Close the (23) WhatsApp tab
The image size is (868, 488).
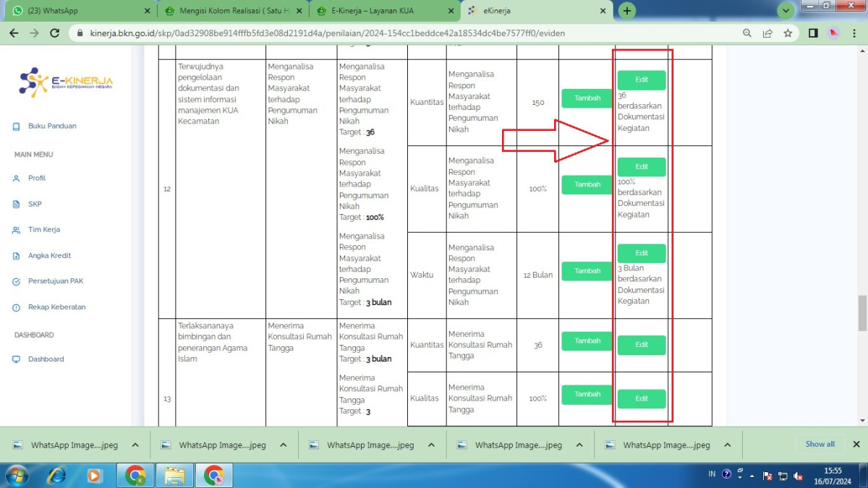pyautogui.click(x=147, y=11)
